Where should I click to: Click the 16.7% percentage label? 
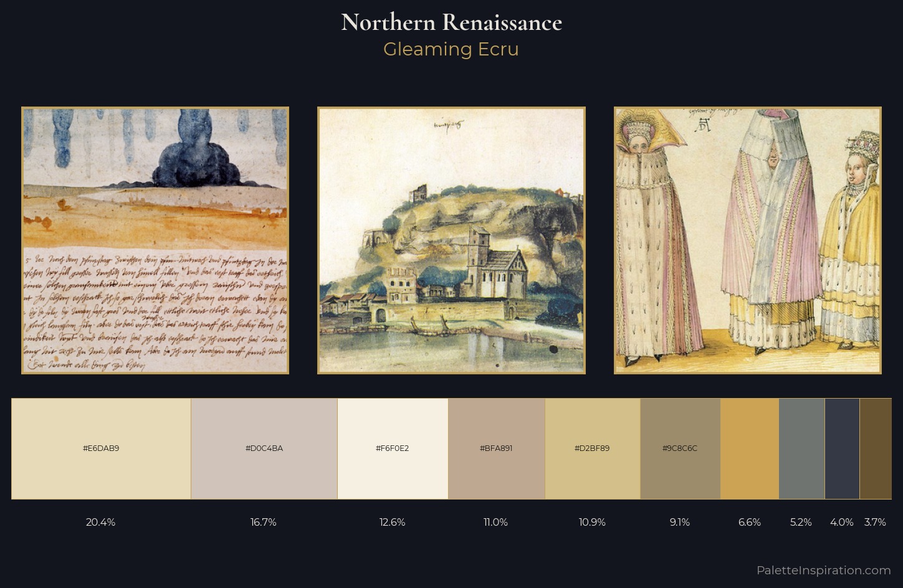264,522
